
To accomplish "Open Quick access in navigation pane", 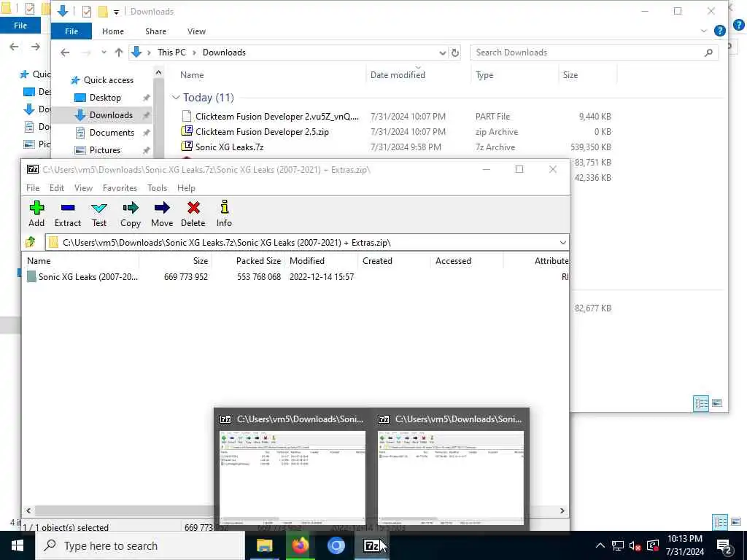I will pyautogui.click(x=109, y=80).
